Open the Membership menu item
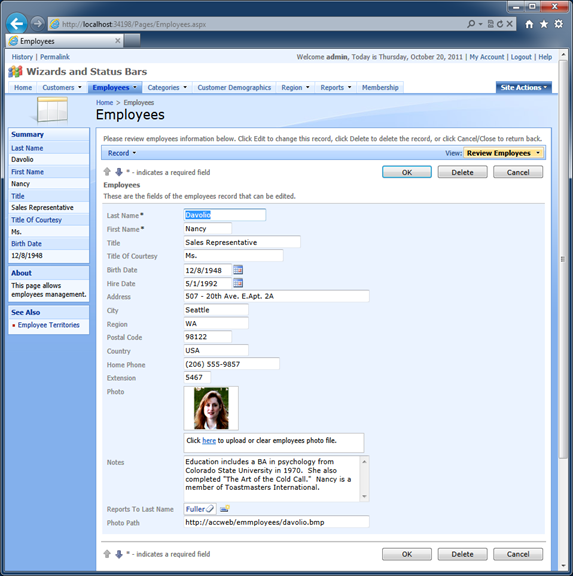The height and width of the screenshot is (576, 573). pyautogui.click(x=380, y=87)
